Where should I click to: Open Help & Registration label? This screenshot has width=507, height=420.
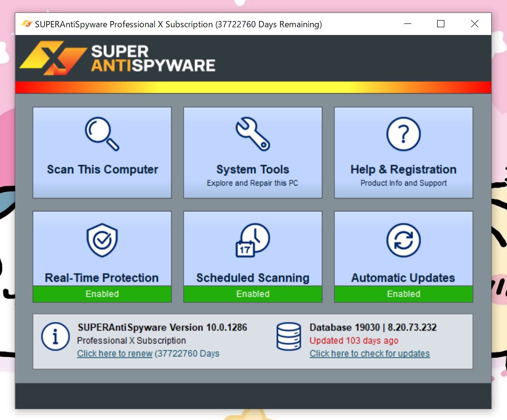tap(403, 169)
